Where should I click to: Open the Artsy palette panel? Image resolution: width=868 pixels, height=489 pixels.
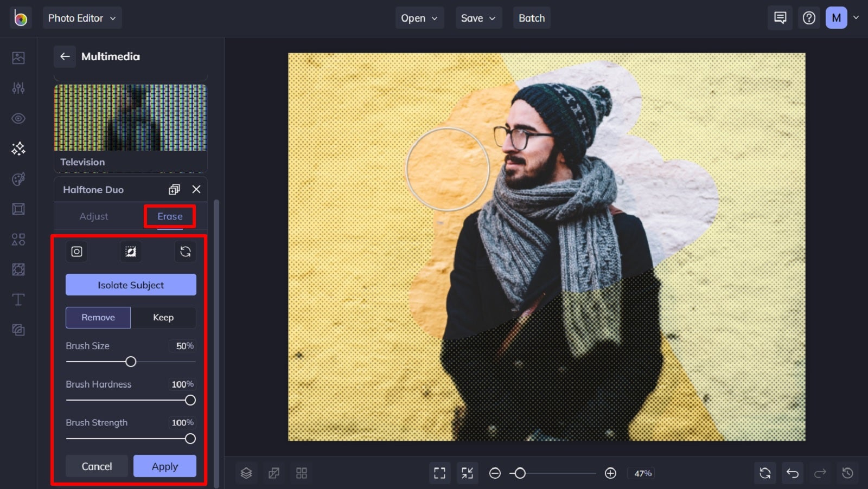coord(18,179)
